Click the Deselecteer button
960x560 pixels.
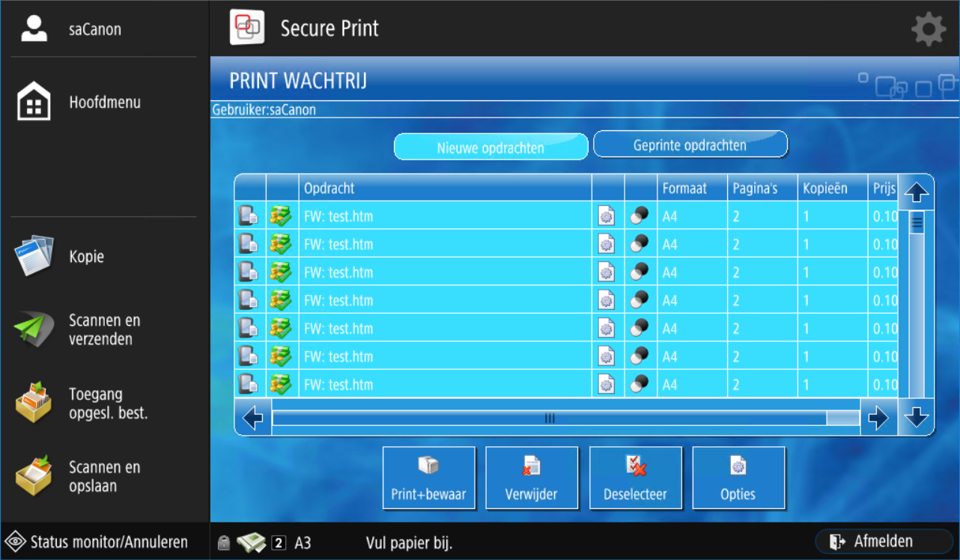coord(636,478)
